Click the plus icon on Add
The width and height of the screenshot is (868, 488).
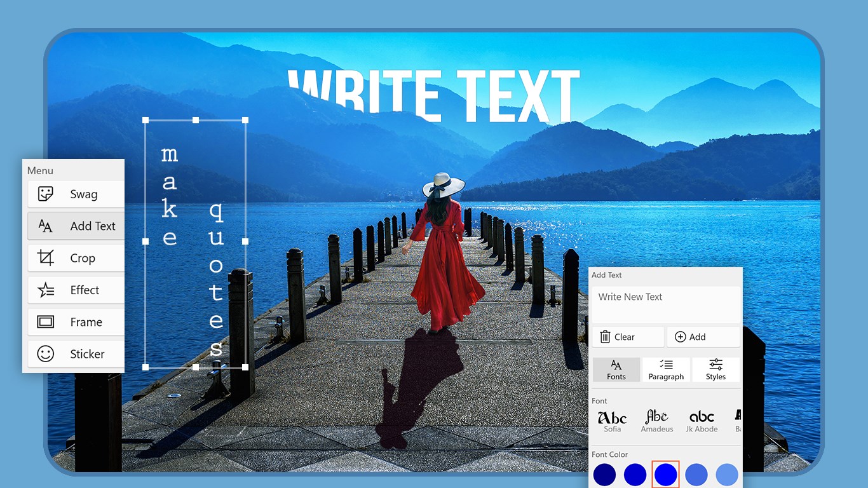coord(680,337)
